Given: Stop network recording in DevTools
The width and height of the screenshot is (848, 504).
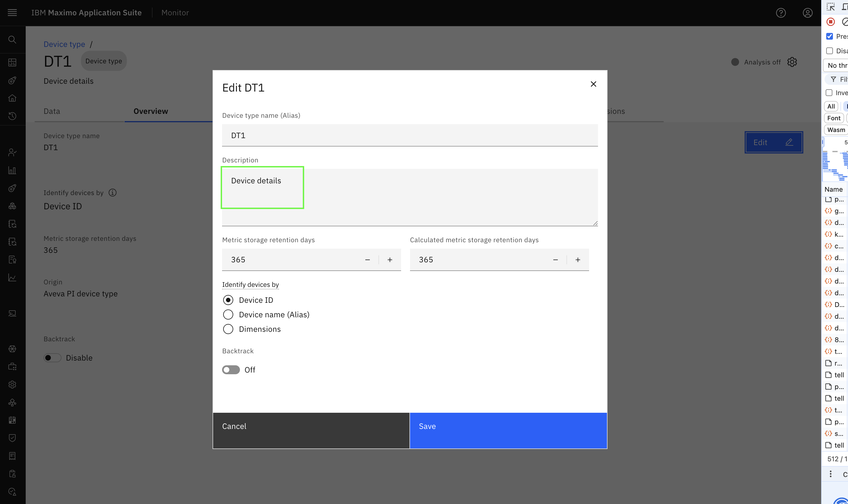Looking at the screenshot, I should (x=831, y=22).
